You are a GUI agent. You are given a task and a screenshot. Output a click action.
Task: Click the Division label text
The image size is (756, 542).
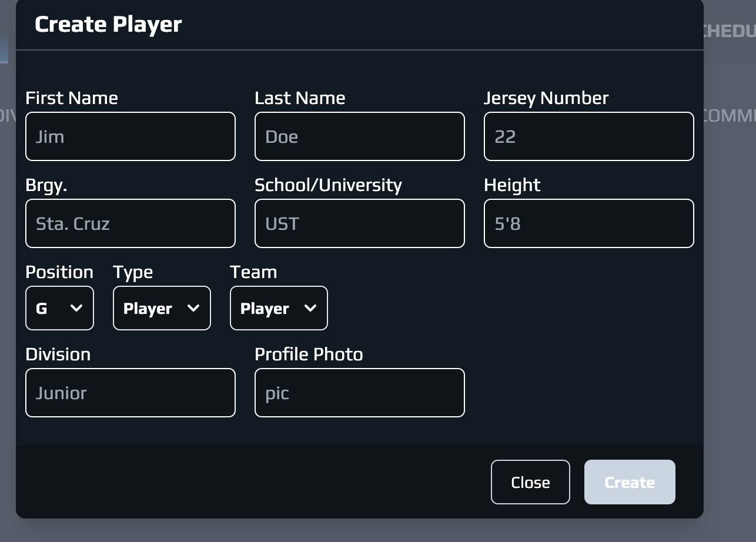58,354
